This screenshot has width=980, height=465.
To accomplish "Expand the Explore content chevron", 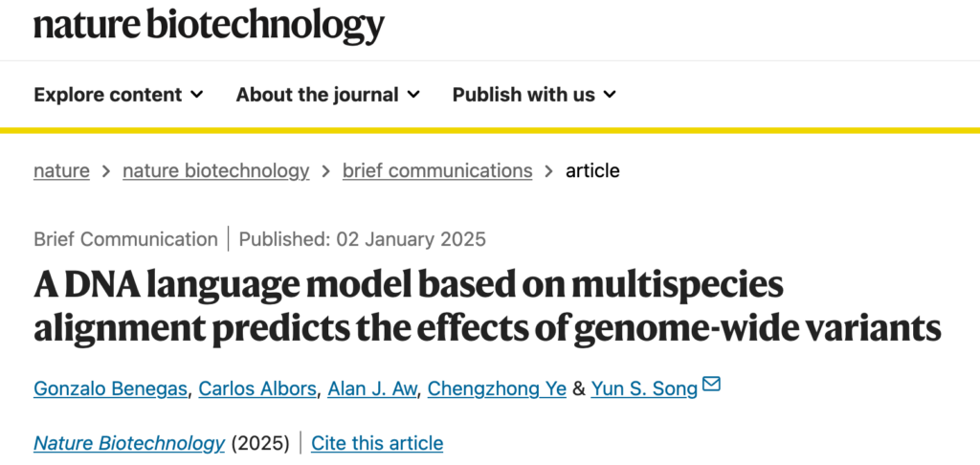I will click(x=197, y=95).
